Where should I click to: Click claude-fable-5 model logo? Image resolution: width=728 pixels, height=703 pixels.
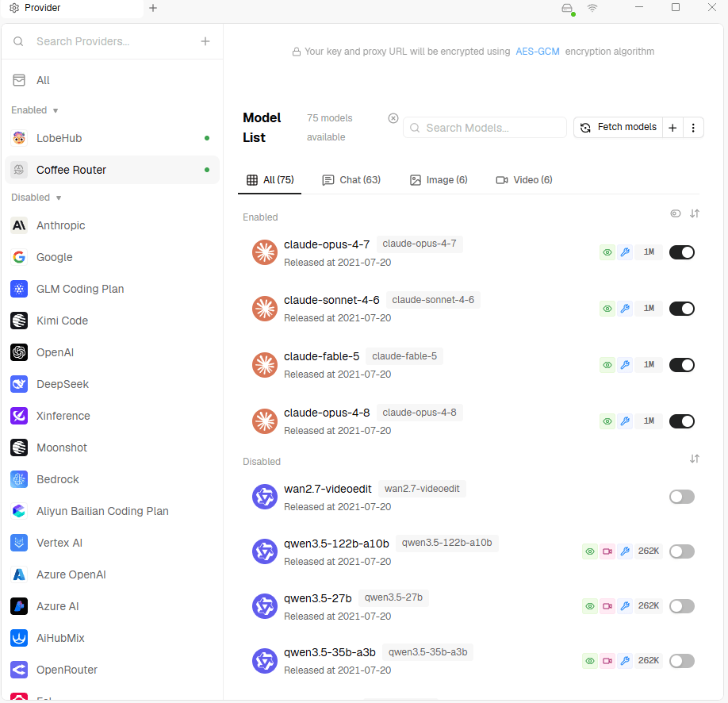click(x=265, y=365)
